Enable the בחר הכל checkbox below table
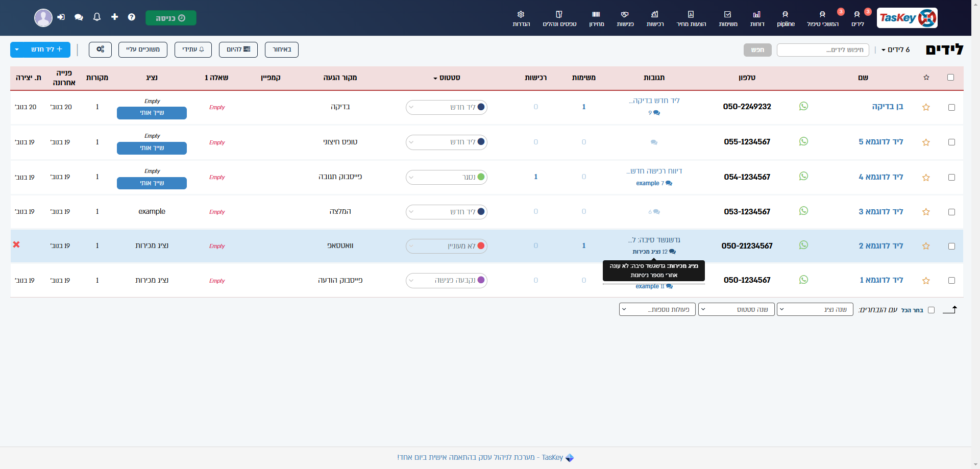 click(x=931, y=310)
